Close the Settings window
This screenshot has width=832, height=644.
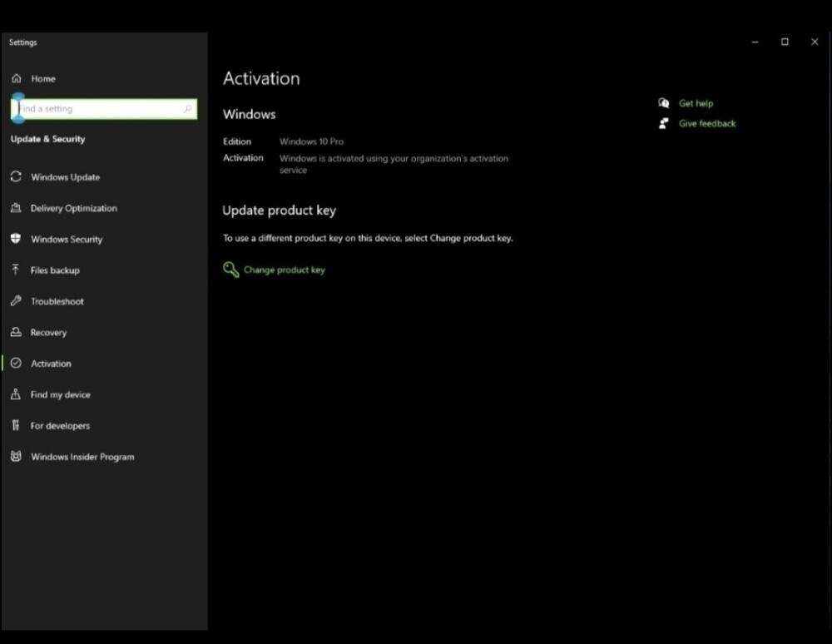click(x=815, y=42)
